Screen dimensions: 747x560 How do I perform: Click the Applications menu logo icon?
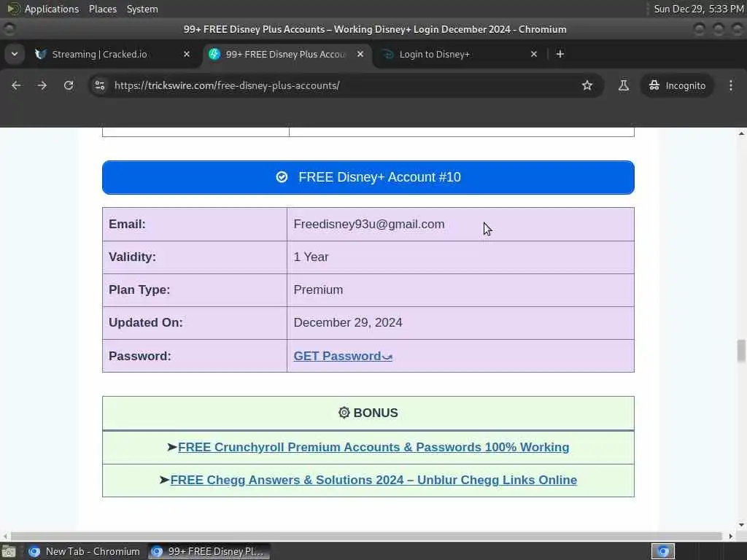(x=13, y=9)
